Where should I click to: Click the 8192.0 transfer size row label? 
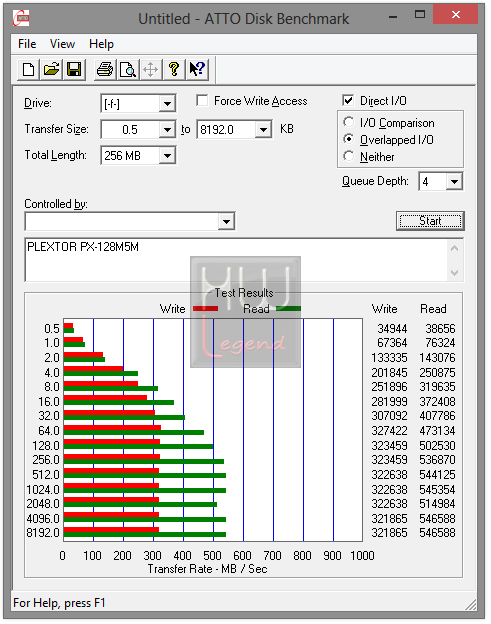point(43,532)
